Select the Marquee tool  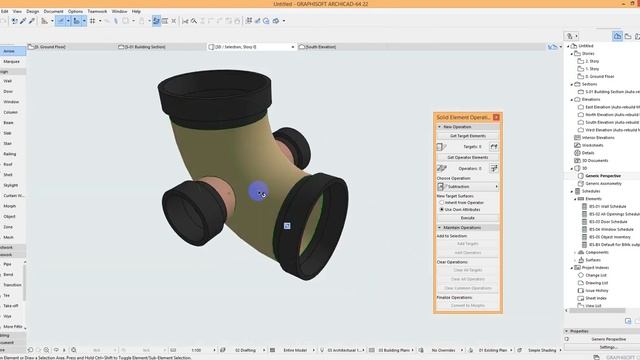(12, 62)
